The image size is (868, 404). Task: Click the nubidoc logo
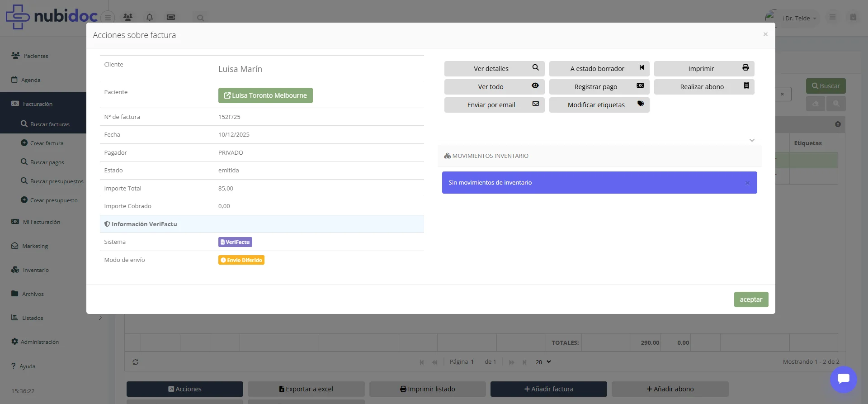click(x=52, y=17)
